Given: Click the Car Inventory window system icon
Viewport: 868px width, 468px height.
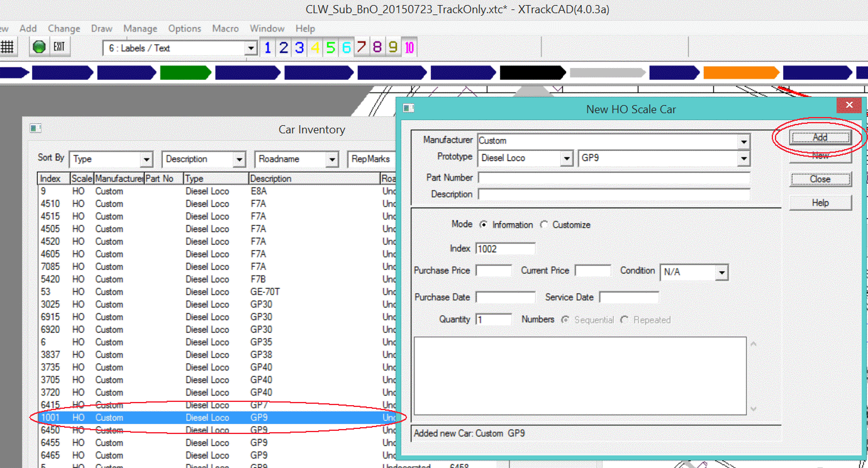Looking at the screenshot, I should tap(35, 129).
